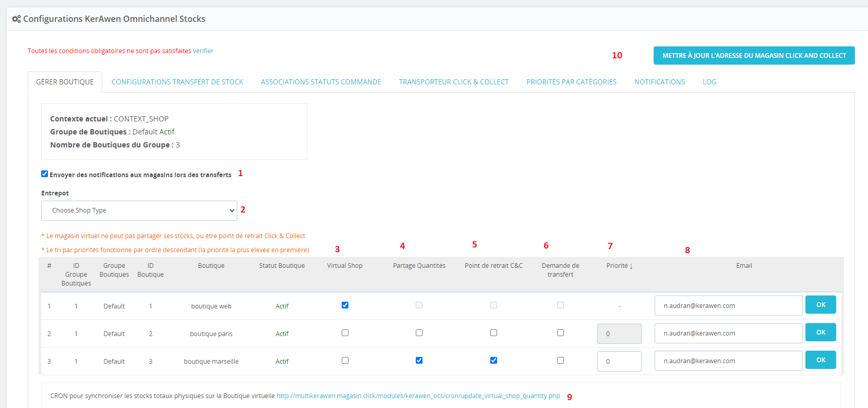The width and height of the screenshot is (868, 408).
Task: Switch to the Log tab
Action: click(709, 82)
